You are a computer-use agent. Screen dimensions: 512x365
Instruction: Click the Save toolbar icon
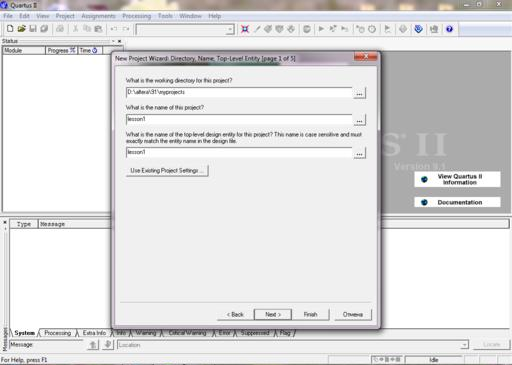coord(33,29)
